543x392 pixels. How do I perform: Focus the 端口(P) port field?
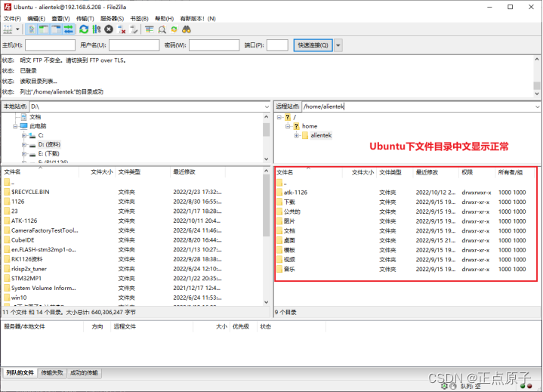(x=277, y=45)
